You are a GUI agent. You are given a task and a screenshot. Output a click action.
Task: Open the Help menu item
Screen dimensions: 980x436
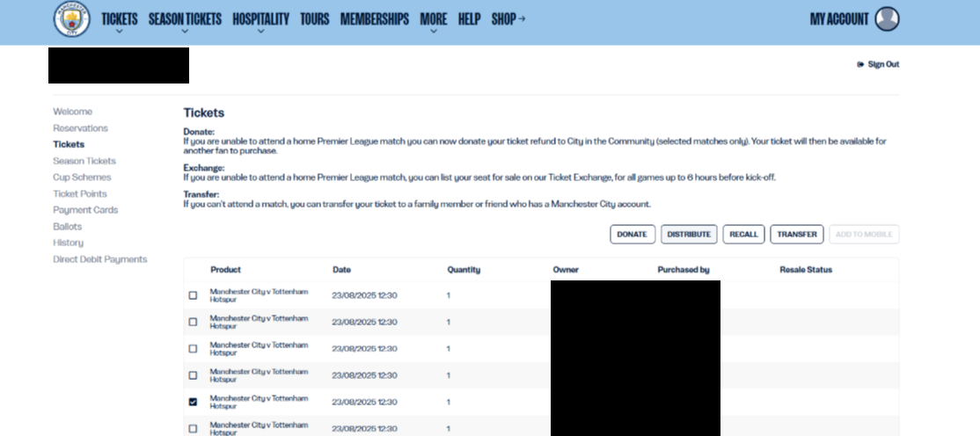[x=470, y=18]
